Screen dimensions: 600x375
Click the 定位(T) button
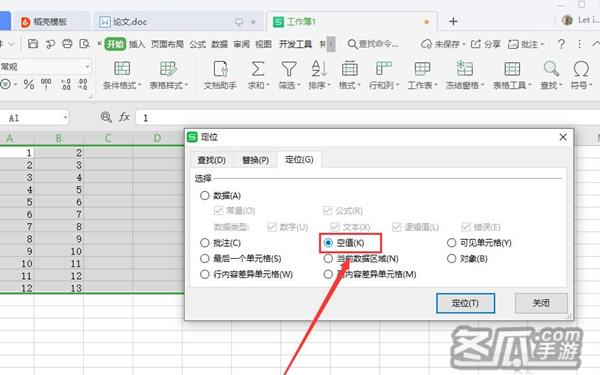(465, 303)
